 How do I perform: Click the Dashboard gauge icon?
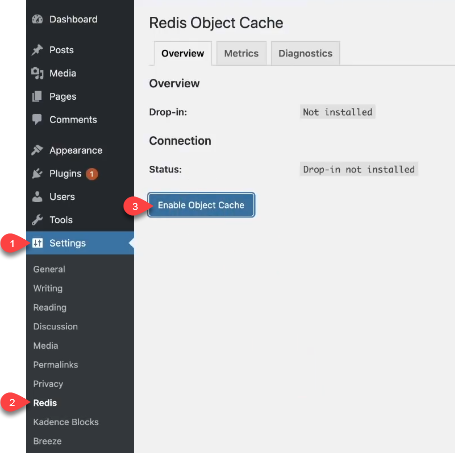click(x=37, y=19)
